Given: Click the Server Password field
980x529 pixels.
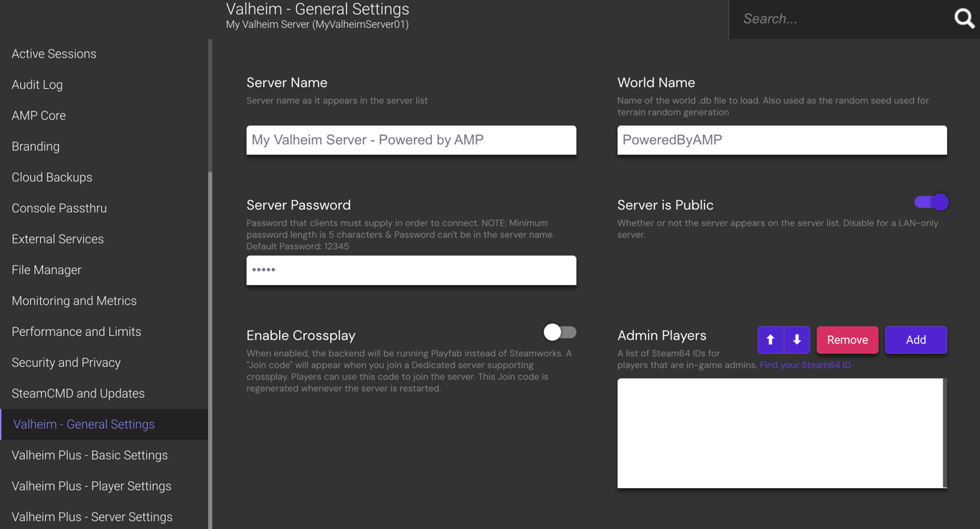Looking at the screenshot, I should tap(411, 270).
